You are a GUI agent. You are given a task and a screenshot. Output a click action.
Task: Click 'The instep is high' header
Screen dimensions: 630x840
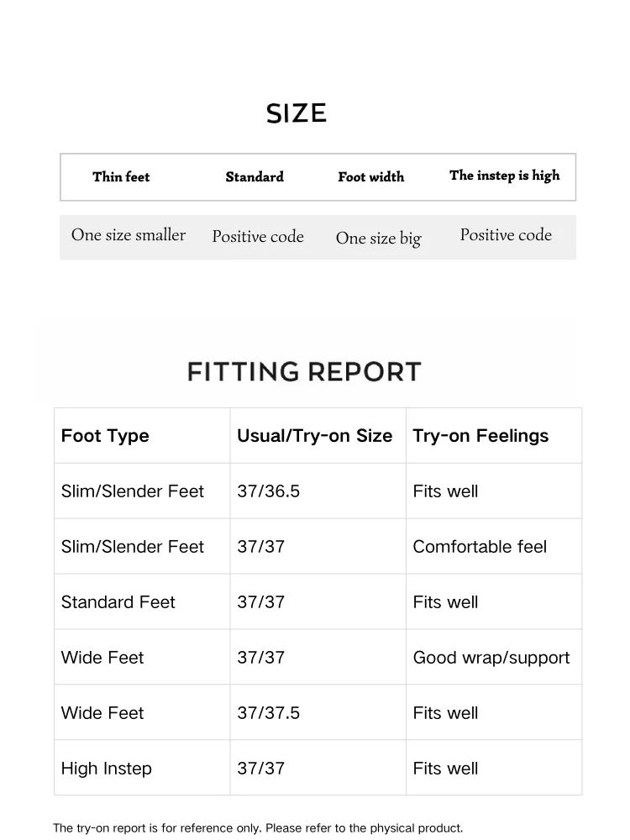click(504, 176)
